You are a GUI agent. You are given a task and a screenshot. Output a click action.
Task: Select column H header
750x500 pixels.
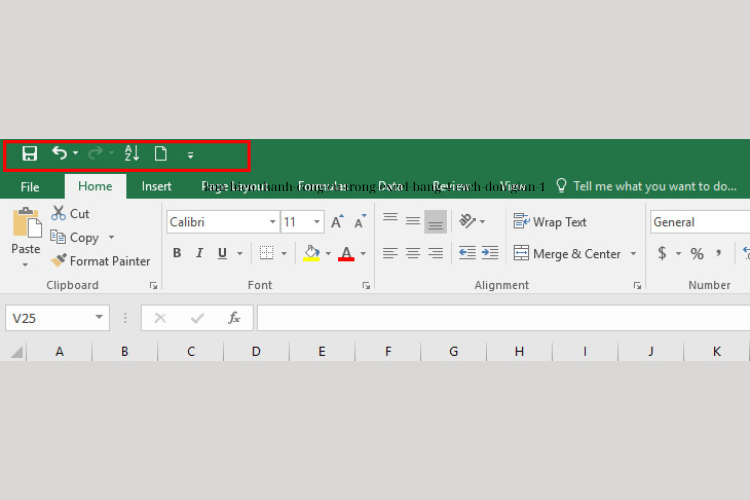[519, 352]
